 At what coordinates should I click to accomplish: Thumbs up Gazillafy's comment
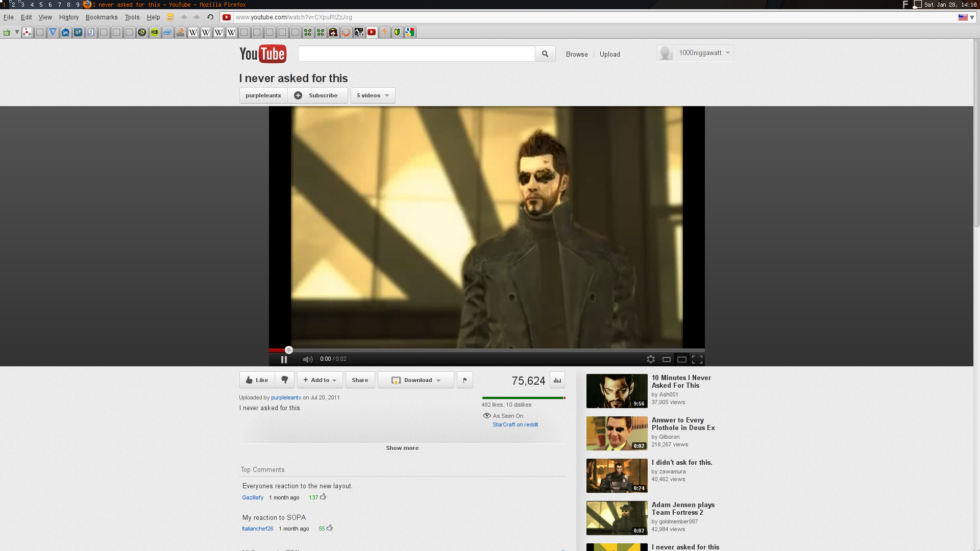323,497
